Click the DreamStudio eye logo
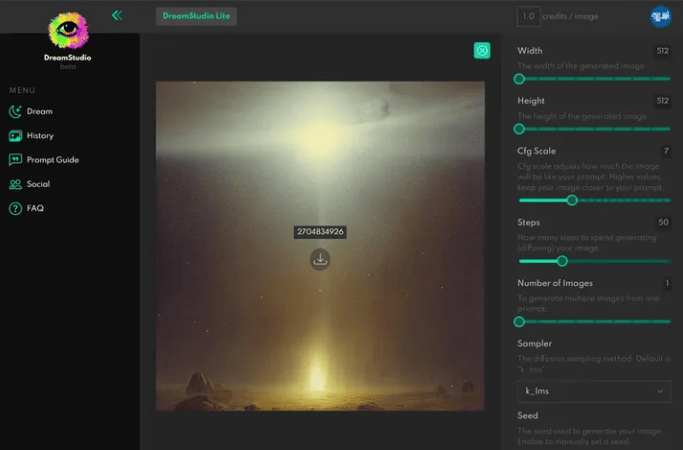Image resolution: width=683 pixels, height=450 pixels. point(69,31)
